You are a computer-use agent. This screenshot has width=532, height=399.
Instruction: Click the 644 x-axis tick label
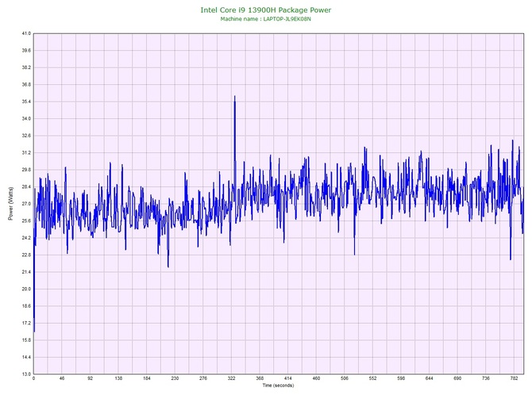[430, 378]
